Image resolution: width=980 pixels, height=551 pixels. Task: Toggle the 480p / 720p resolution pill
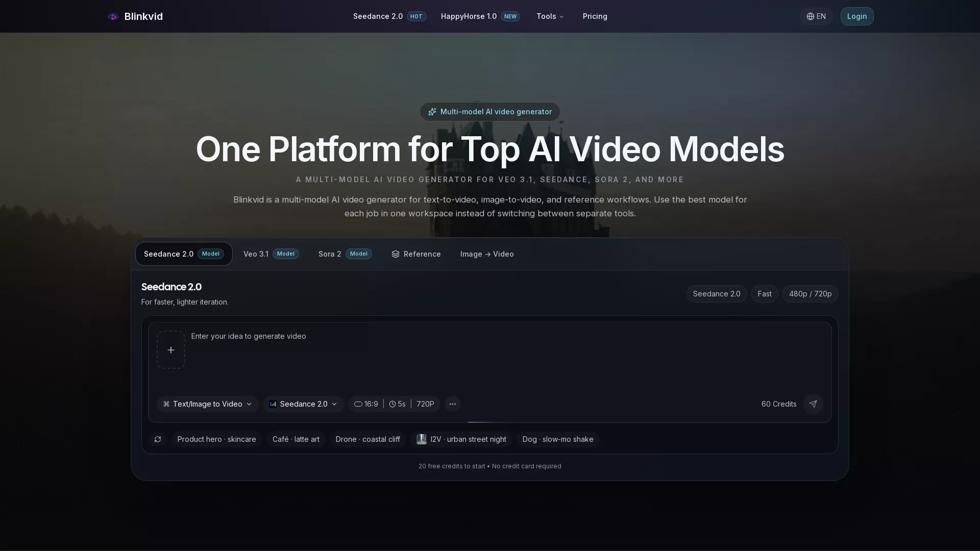coord(811,294)
